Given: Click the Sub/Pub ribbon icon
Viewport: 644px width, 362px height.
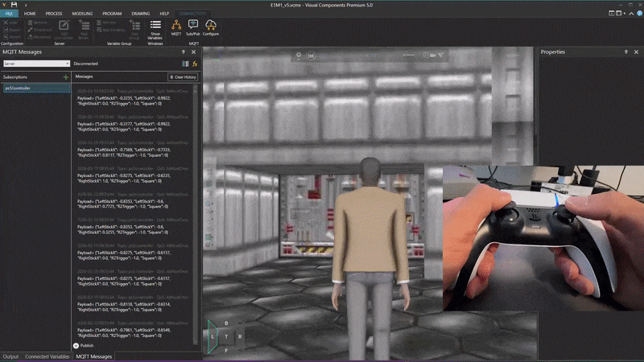Looking at the screenshot, I should click(x=193, y=28).
